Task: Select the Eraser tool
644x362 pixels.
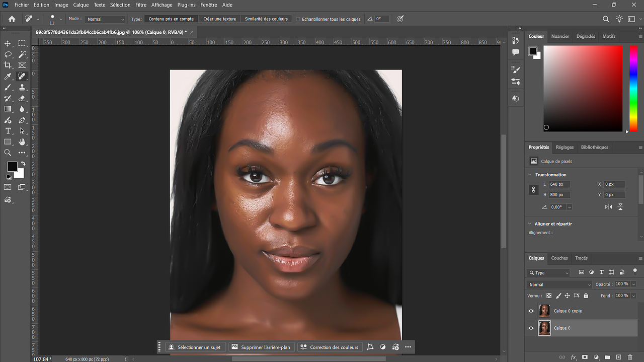Action: [22, 98]
